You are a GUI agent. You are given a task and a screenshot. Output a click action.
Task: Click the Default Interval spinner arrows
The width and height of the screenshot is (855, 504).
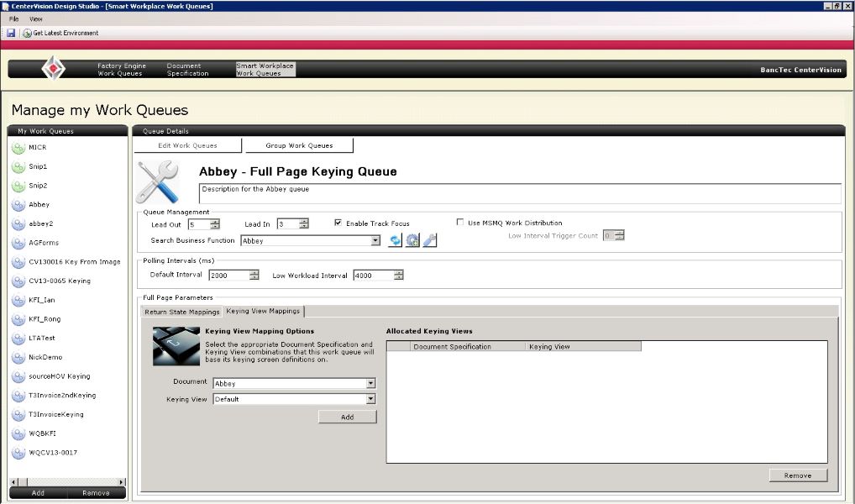[254, 276]
